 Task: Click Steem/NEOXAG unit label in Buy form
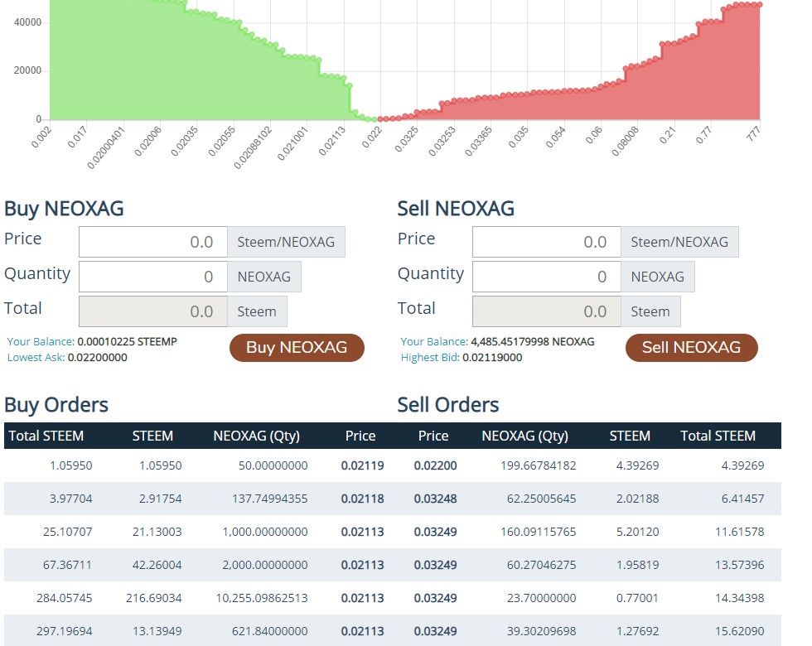286,242
